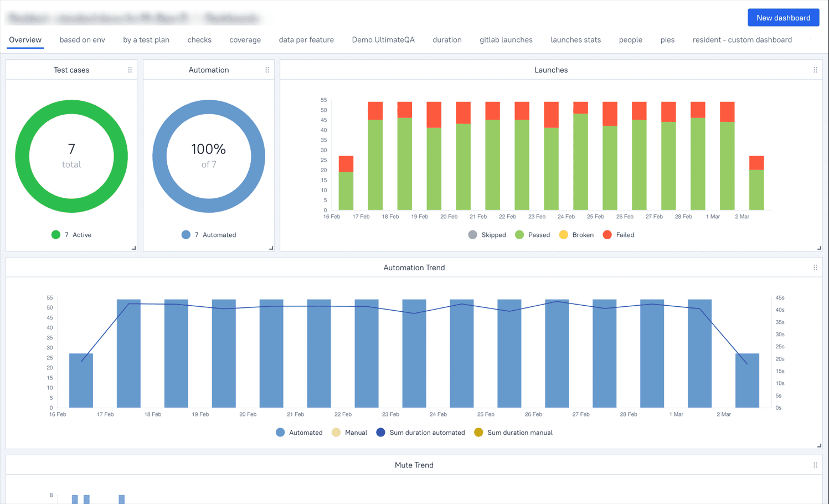Click the Mute Trend widget drag handle
Screen dimensions: 829x504
coord(815,465)
